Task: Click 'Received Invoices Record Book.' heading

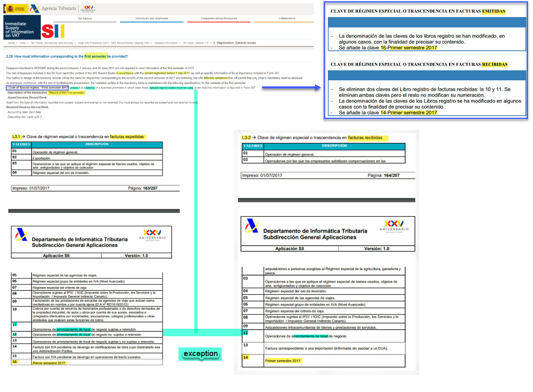Action: [x=27, y=107]
